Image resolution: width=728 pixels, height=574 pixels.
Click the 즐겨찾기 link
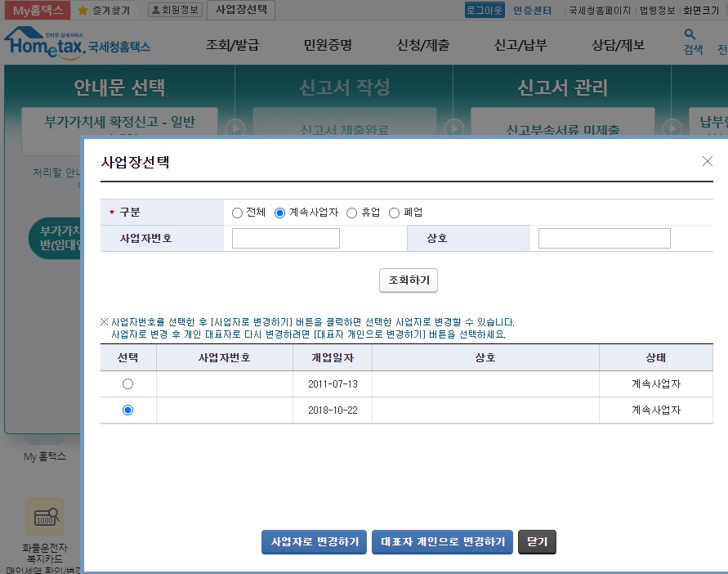click(111, 11)
